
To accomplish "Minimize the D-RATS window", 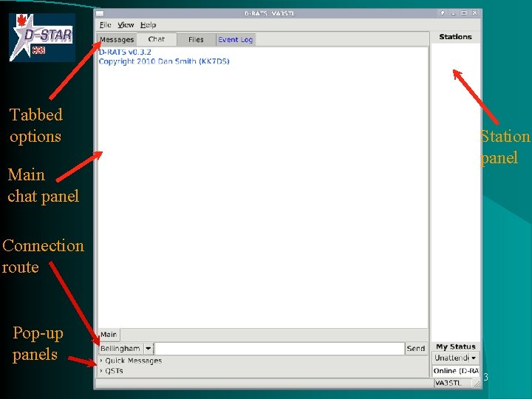I will (453, 13).
